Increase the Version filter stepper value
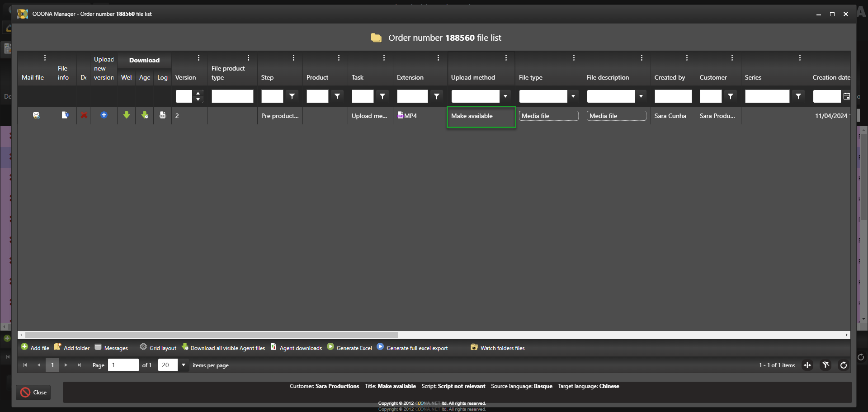Image resolution: width=868 pixels, height=412 pixels. pos(198,93)
